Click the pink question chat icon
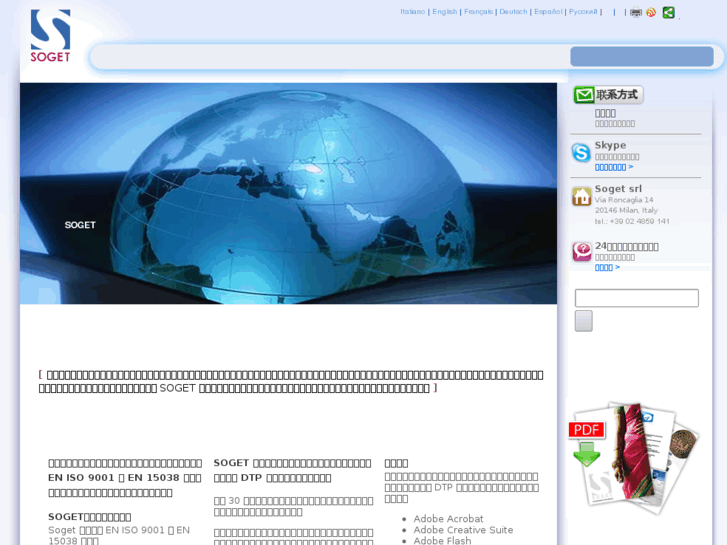This screenshot has width=727, height=545. pos(581,251)
